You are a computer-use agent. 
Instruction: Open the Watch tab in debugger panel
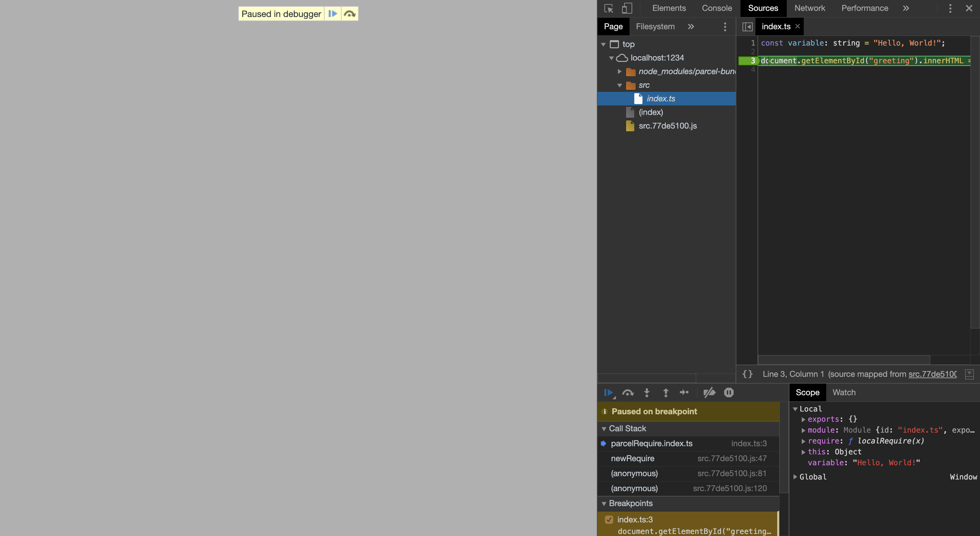pos(844,392)
